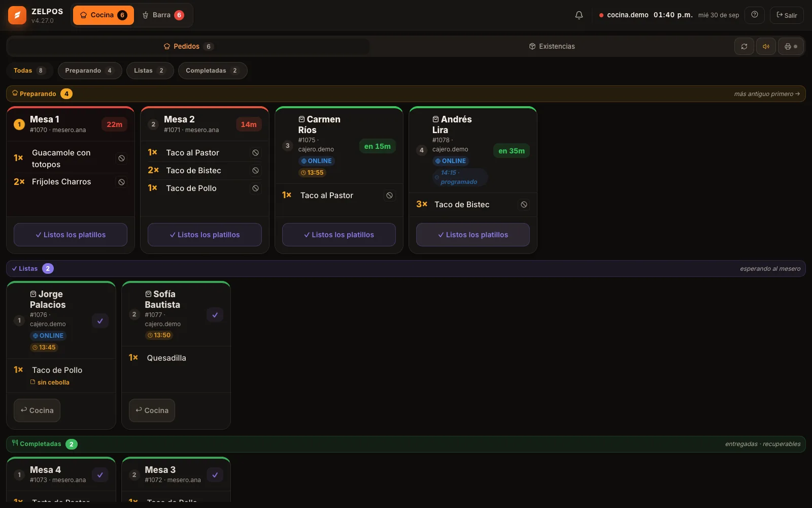Click cancel icon on Taco de Bistec in Mesa 2

(256, 171)
